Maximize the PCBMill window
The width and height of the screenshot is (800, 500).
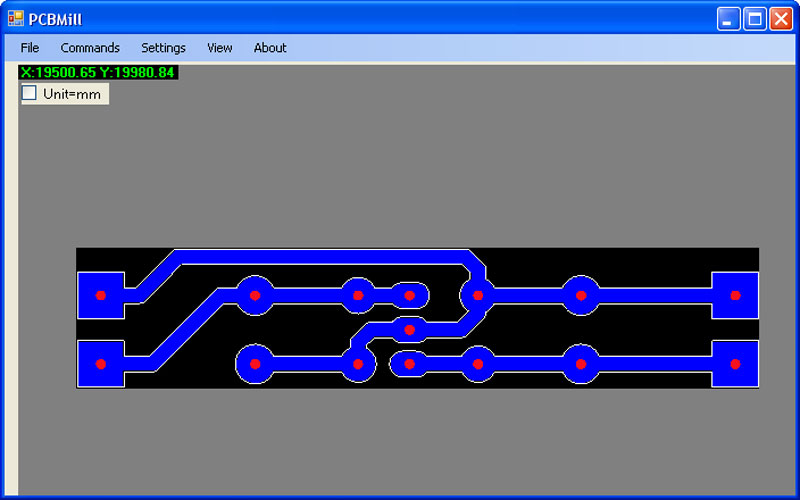755,19
